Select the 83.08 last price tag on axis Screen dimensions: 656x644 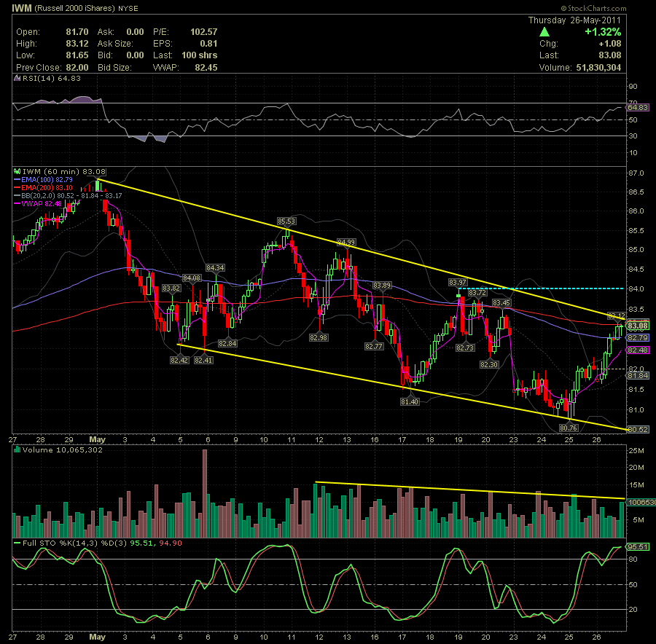(x=639, y=325)
